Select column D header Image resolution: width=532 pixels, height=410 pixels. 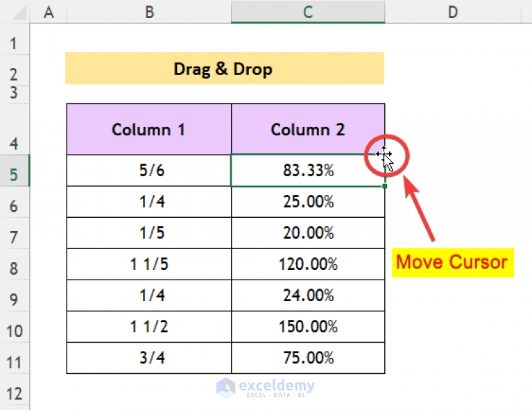pyautogui.click(x=453, y=12)
